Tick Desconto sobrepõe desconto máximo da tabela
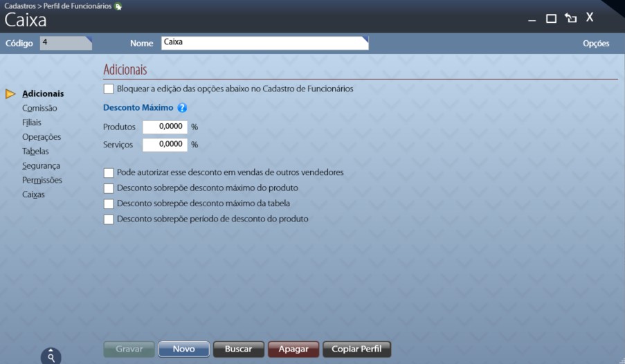The image size is (625, 364). (x=109, y=203)
